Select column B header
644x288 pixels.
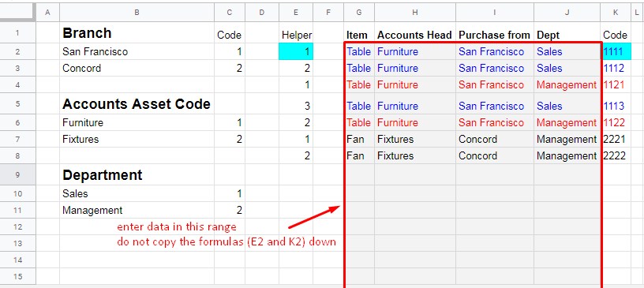[x=137, y=13]
